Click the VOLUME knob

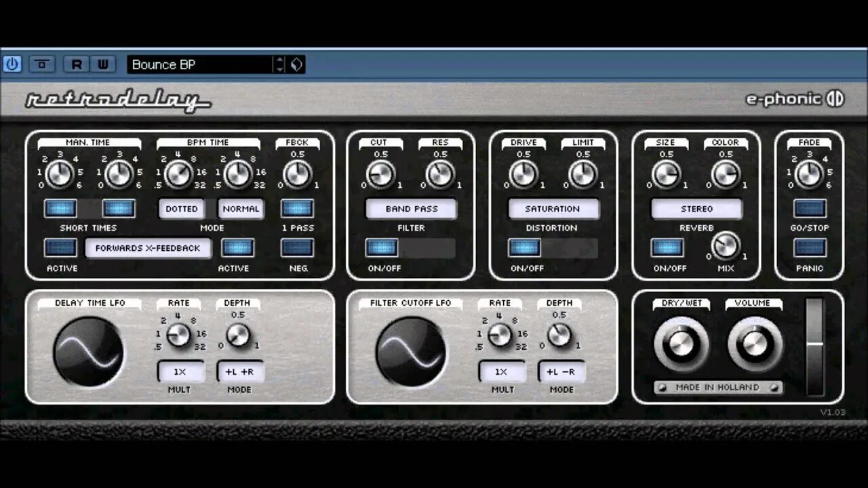(755, 344)
